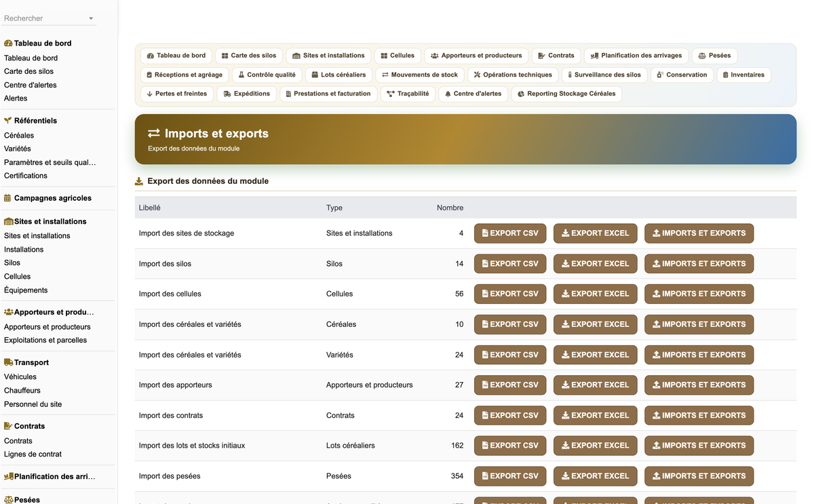
Task: Open Réceptions et agréage tab
Action: 185,75
